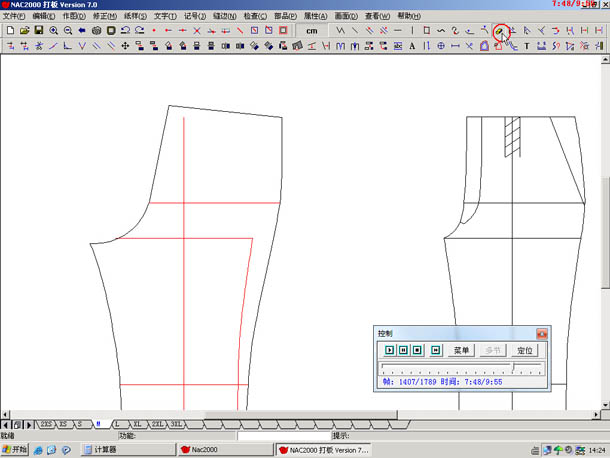
Task: Open the 纸样(S) menu
Action: [135, 16]
